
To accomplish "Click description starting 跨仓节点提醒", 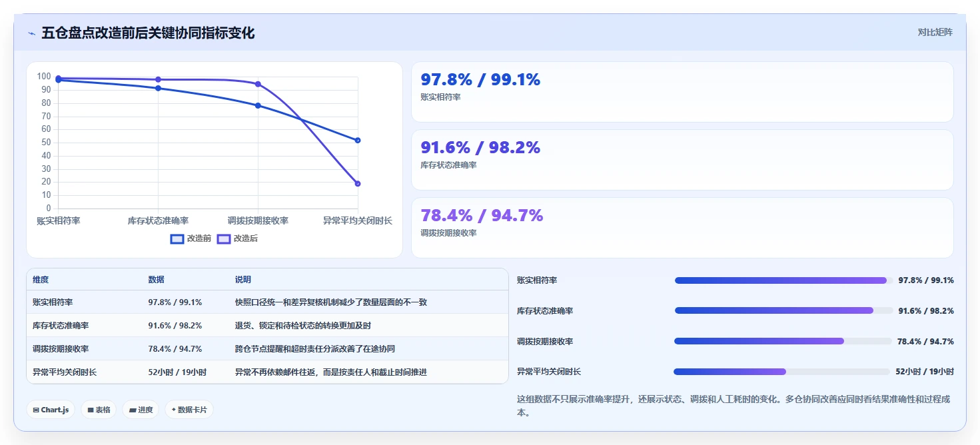I will [315, 349].
